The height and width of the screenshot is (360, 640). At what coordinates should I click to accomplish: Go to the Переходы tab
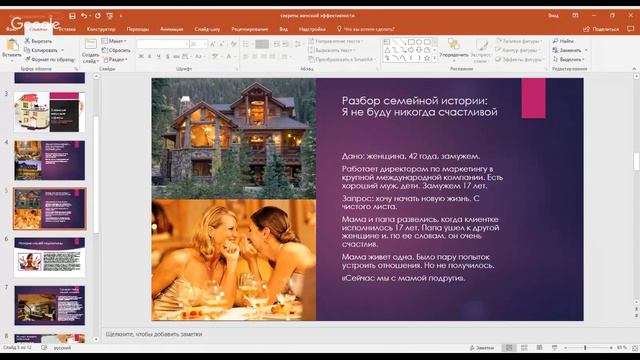(x=138, y=29)
